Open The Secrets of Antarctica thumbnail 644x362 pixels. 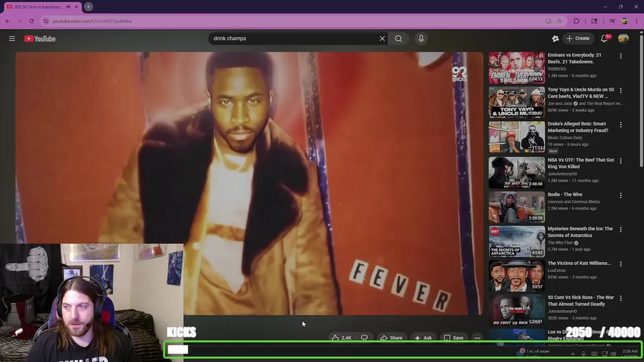(517, 241)
